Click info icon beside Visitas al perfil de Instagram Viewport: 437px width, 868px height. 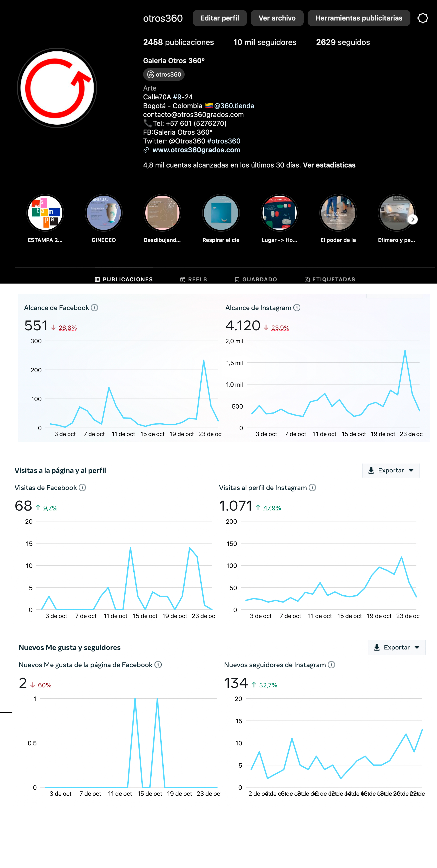point(312,488)
